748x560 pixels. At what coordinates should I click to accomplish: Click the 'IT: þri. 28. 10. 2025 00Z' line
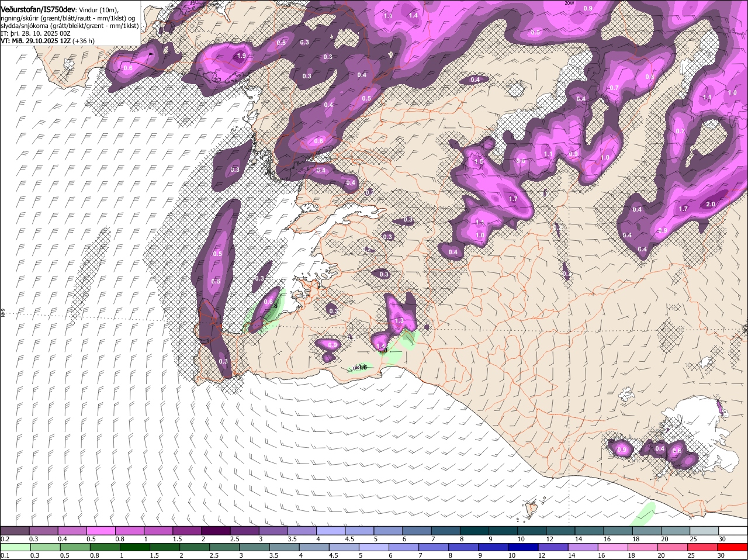(36, 33)
